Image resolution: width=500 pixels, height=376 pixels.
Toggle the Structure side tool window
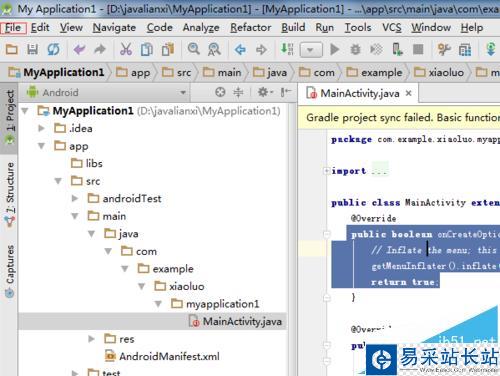pyautogui.click(x=10, y=193)
